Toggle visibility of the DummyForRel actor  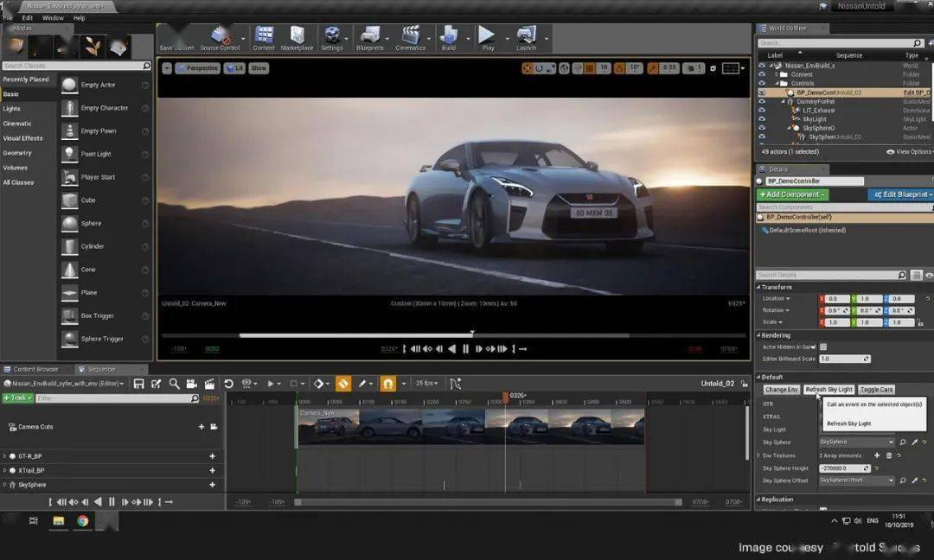tap(761, 102)
